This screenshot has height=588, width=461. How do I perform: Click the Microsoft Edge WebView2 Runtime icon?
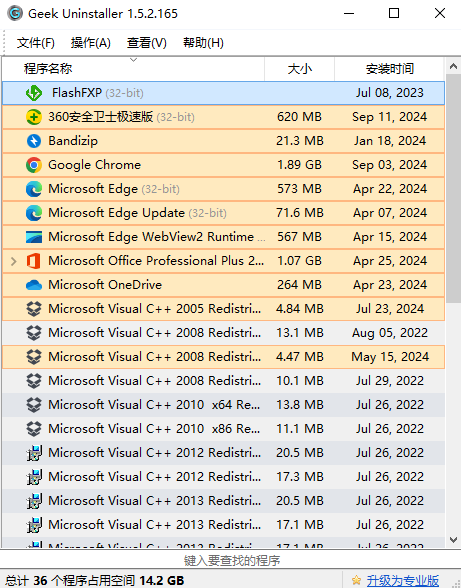pyautogui.click(x=34, y=237)
